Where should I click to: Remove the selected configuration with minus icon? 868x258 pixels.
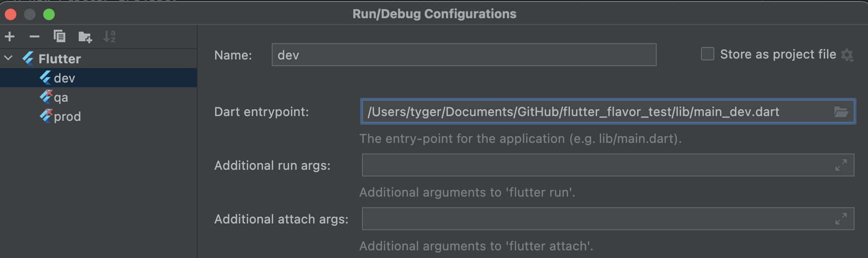pyautogui.click(x=35, y=36)
